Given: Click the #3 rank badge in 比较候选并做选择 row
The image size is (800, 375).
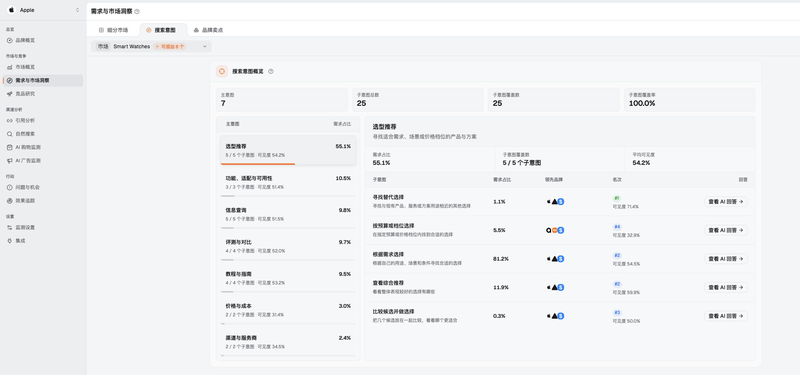Looking at the screenshot, I should tap(617, 312).
